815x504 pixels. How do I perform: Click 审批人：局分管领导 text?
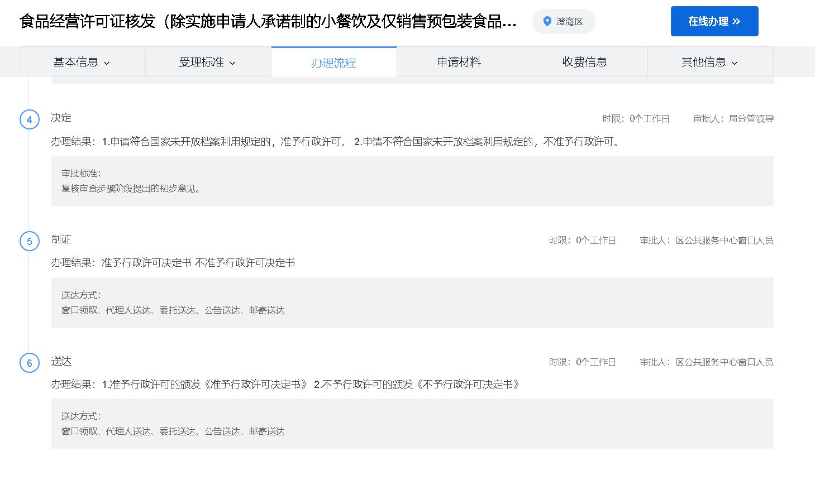[x=733, y=118]
